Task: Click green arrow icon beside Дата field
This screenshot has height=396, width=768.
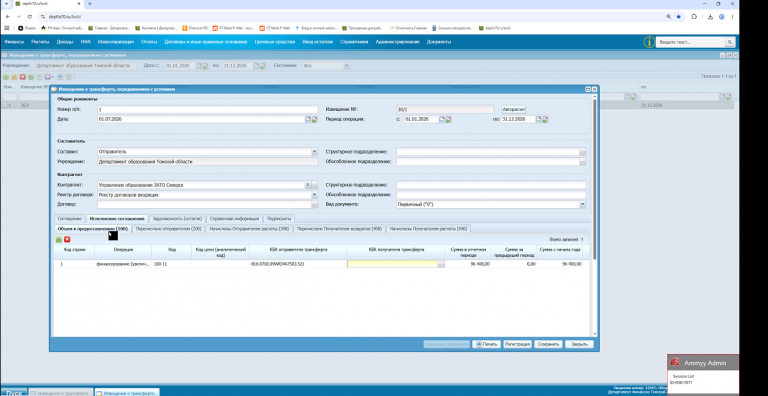Action: click(314, 119)
